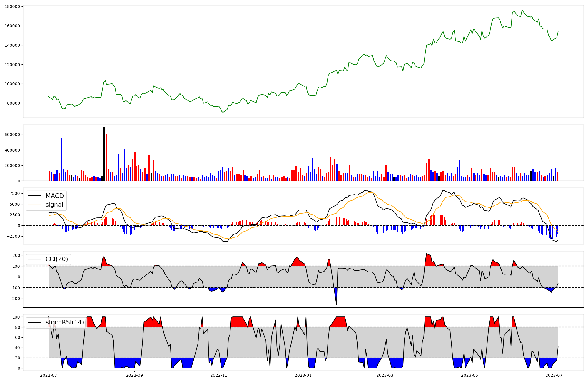588x382 pixels.
Task: Click the −2500 MACD axis label
Action: click(14, 236)
